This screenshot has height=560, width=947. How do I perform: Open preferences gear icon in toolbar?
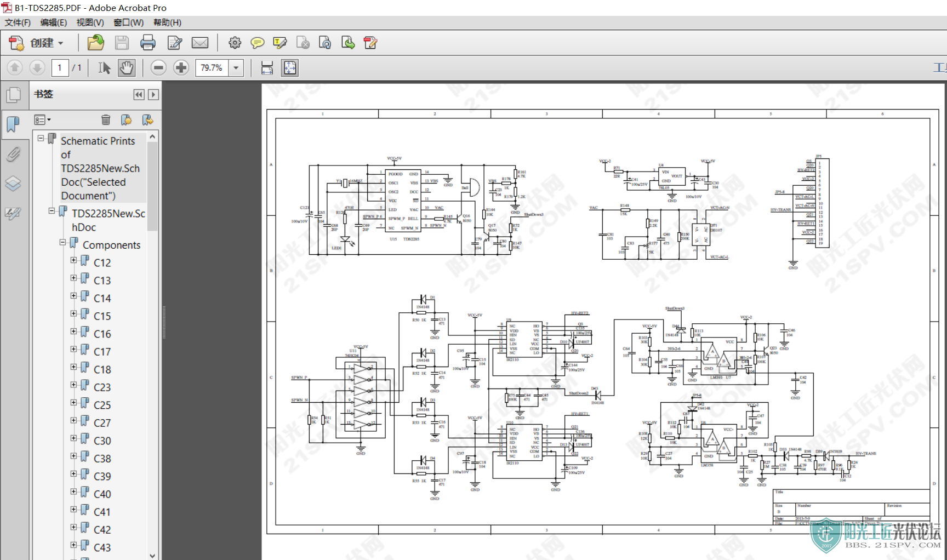click(x=235, y=43)
